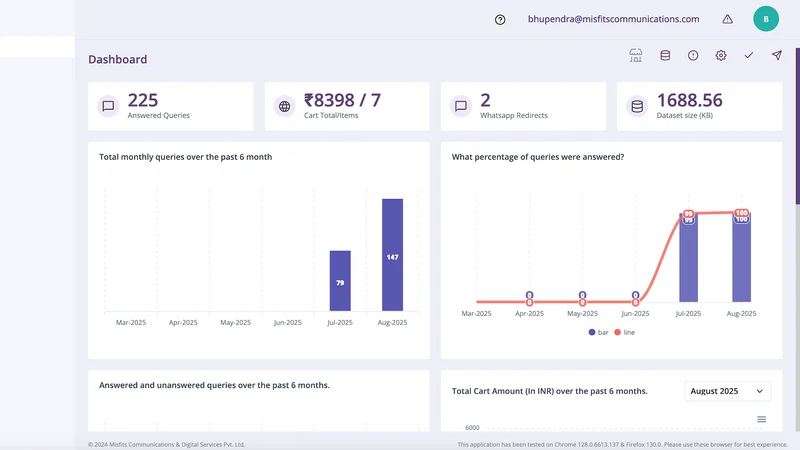Click 'Total Cart Amount (In INR)' chart title
This screenshot has height=450, width=800.
click(549, 391)
